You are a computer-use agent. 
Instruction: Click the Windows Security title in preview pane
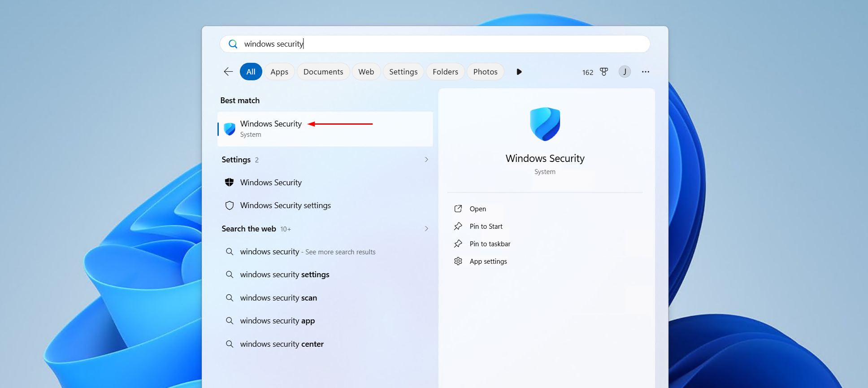pos(545,158)
